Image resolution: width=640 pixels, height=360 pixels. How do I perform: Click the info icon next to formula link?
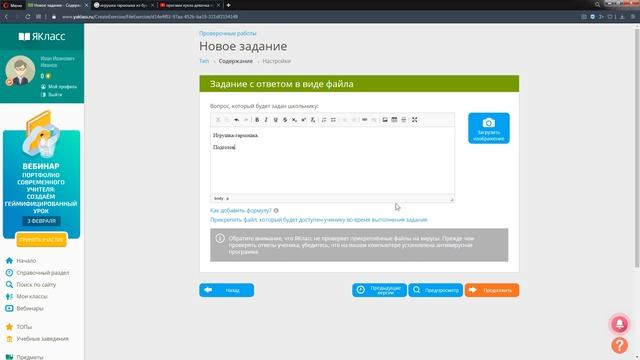[x=276, y=211]
